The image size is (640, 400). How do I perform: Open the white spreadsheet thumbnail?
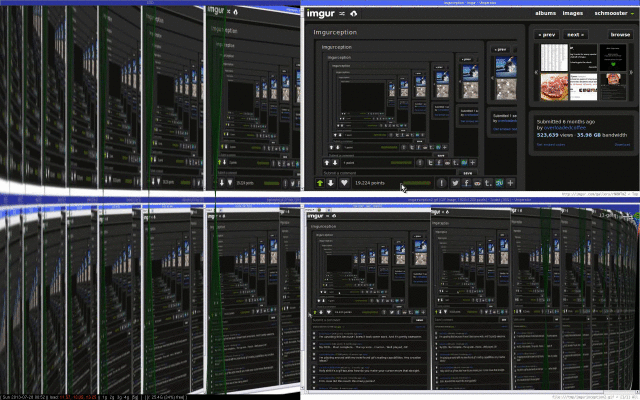tap(554, 58)
